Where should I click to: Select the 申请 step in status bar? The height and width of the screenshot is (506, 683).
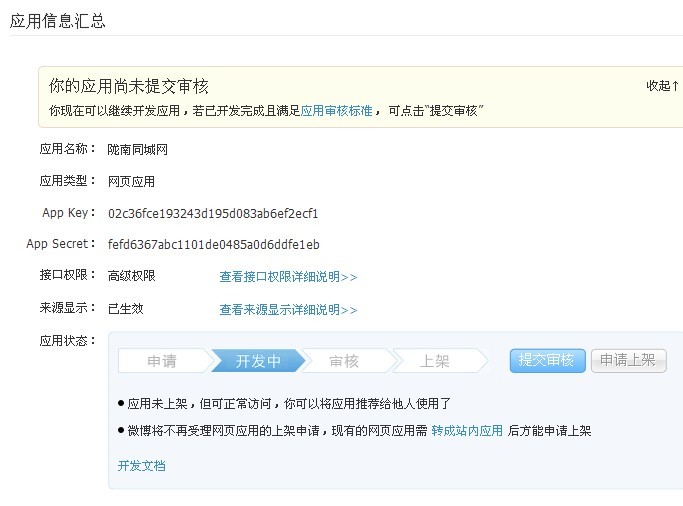click(x=162, y=361)
